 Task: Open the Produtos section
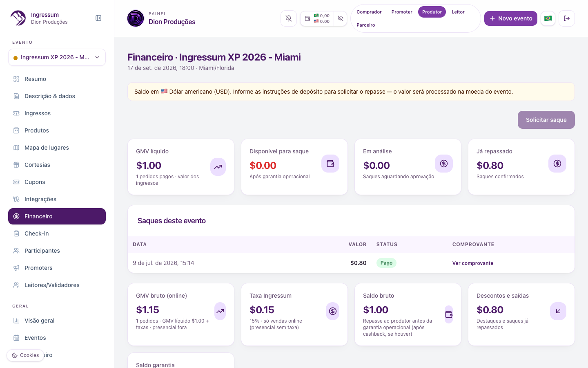tap(57, 130)
